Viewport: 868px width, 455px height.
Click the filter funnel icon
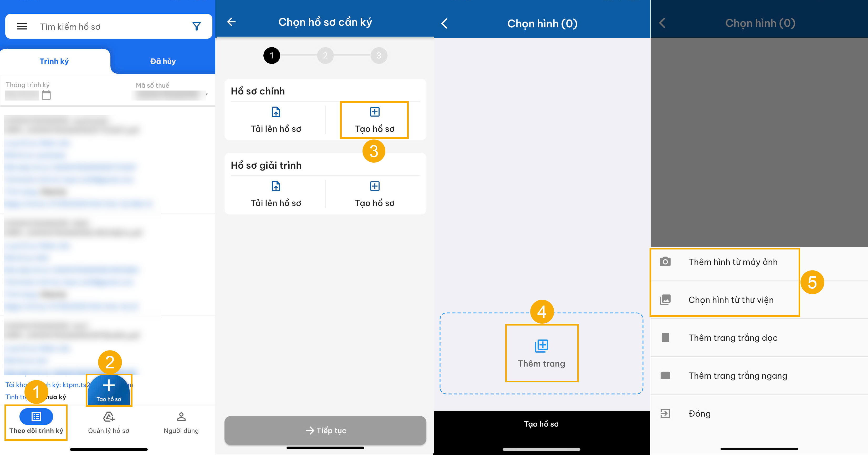196,26
